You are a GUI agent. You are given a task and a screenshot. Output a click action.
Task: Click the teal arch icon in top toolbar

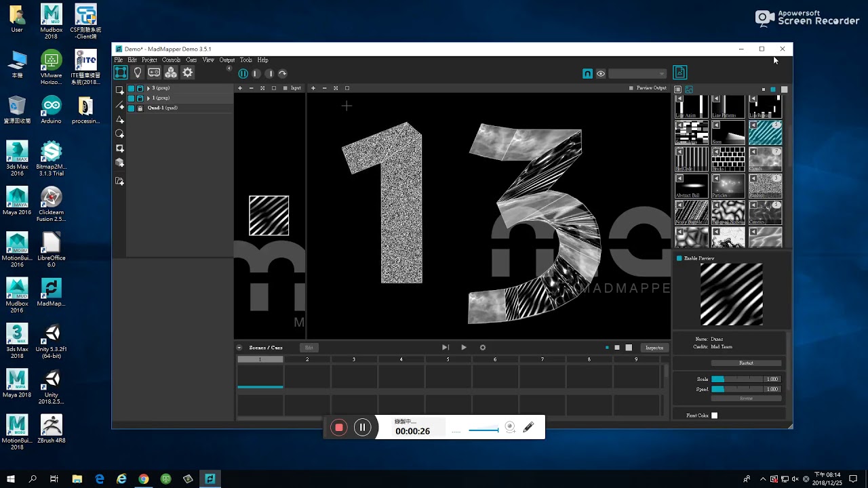pos(587,74)
